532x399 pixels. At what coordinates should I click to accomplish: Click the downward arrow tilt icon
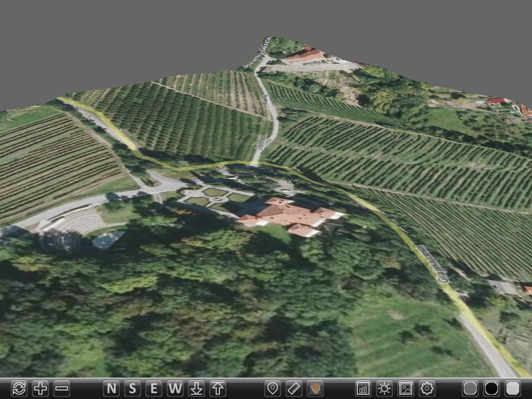(x=196, y=388)
